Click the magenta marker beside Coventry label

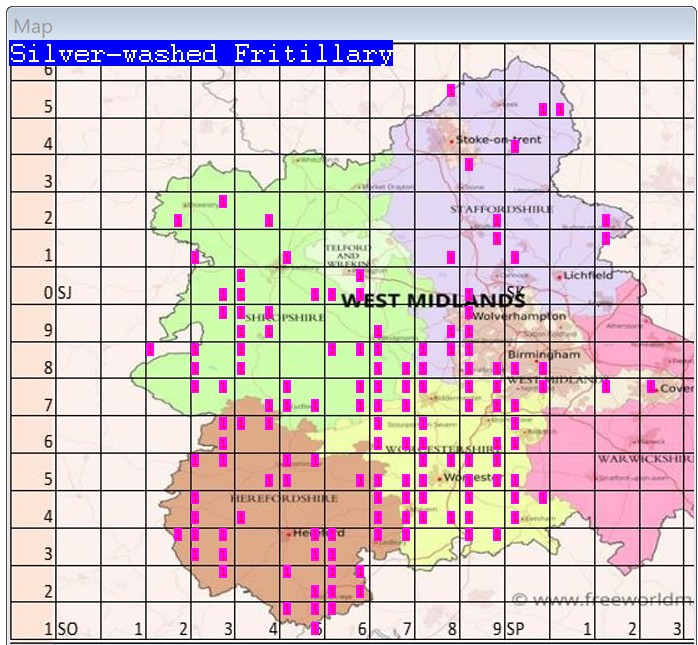651,386
